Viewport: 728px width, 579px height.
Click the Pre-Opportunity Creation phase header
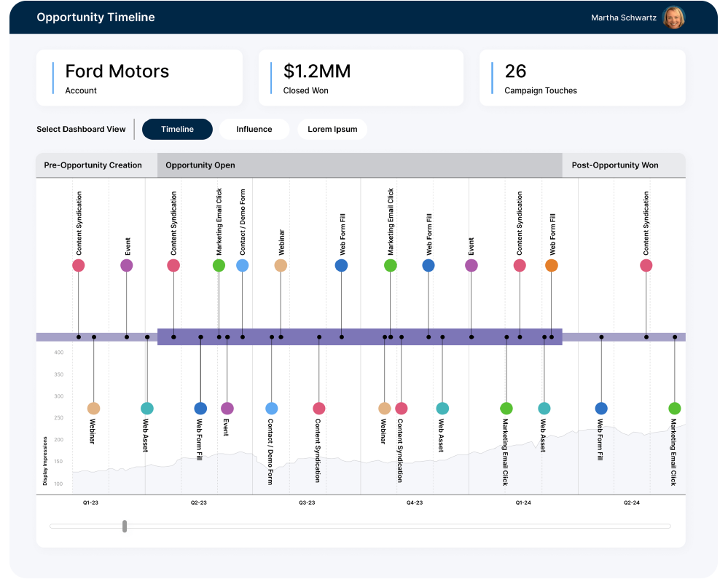coord(97,165)
